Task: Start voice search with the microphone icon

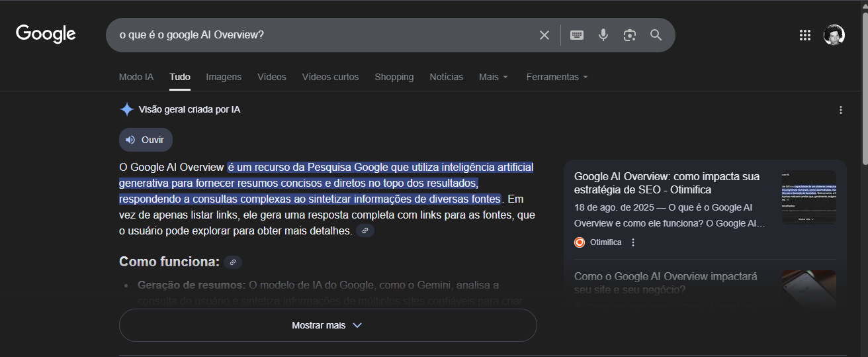Action: tap(603, 35)
